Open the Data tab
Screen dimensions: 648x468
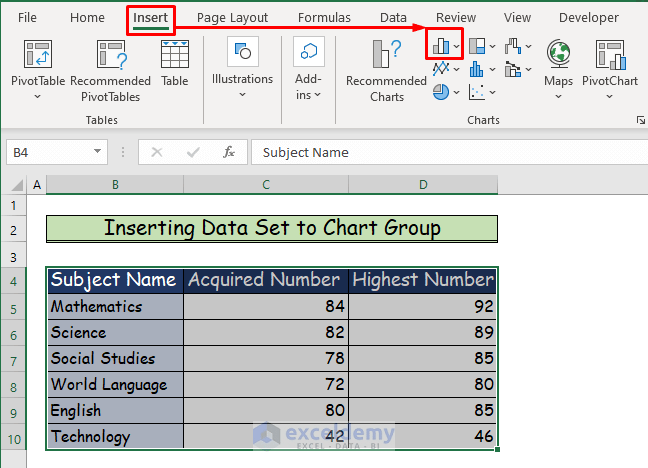pos(393,18)
